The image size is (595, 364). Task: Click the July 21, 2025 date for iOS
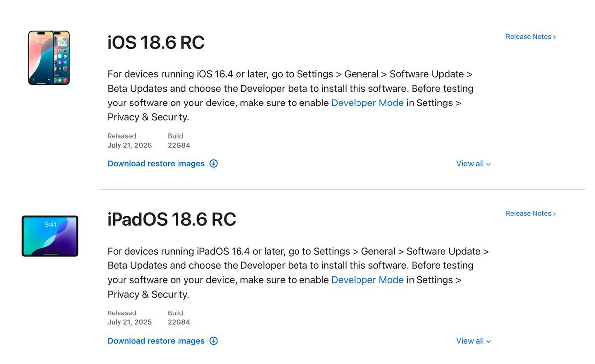129,146
